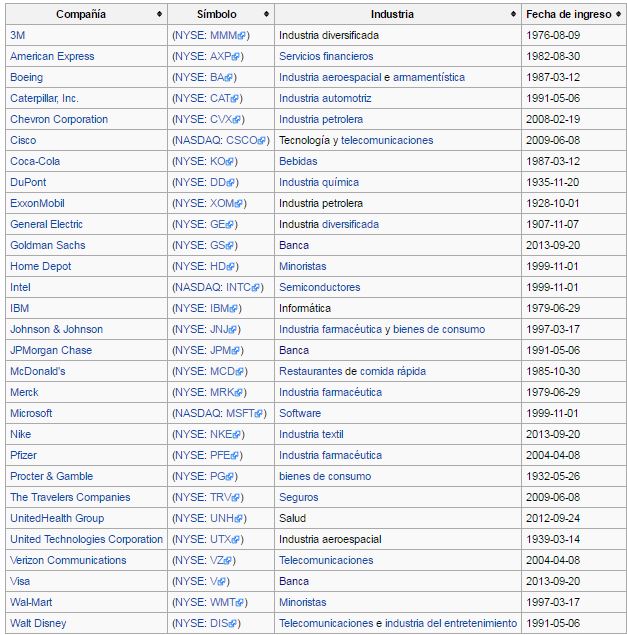Follow the Bebidas industry link
This screenshot has width=627, height=635.
tap(298, 161)
